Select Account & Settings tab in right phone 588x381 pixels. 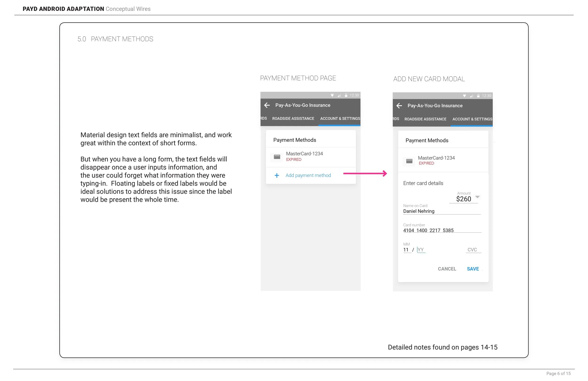pyautogui.click(x=472, y=119)
